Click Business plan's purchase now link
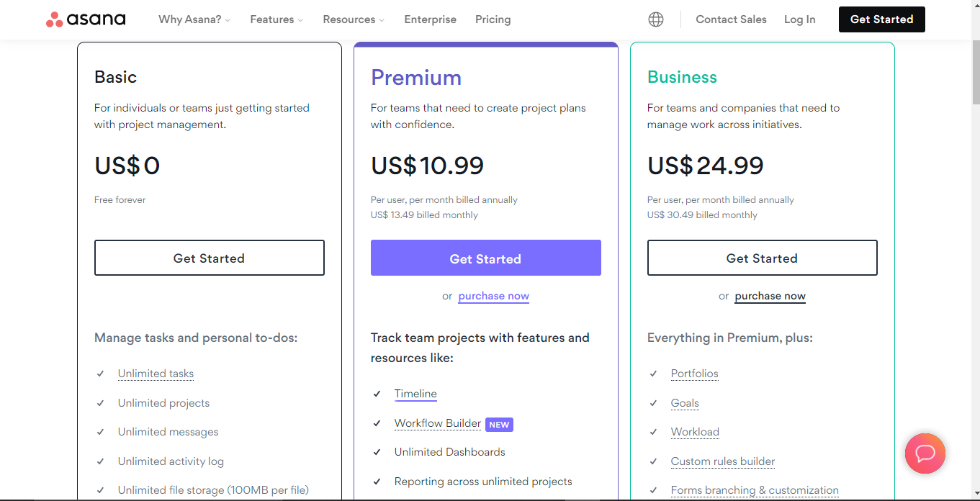Screen dimensions: 980x501 [770, 296]
